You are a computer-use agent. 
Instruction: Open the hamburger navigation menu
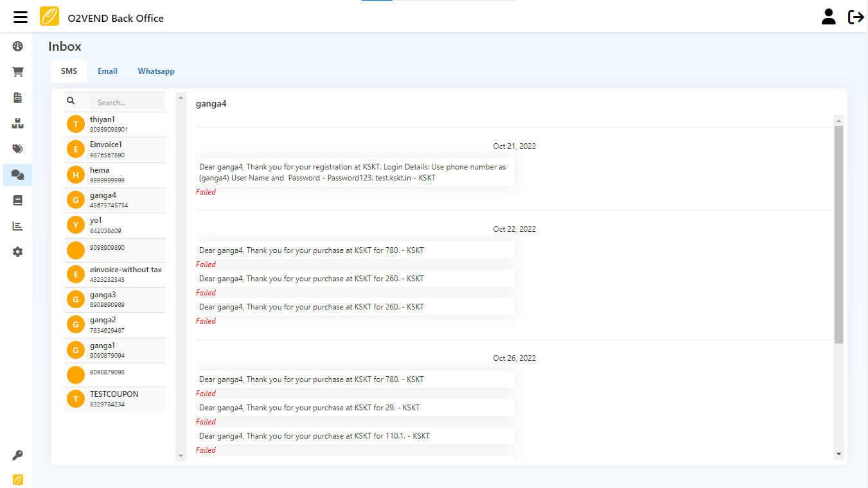tap(21, 17)
